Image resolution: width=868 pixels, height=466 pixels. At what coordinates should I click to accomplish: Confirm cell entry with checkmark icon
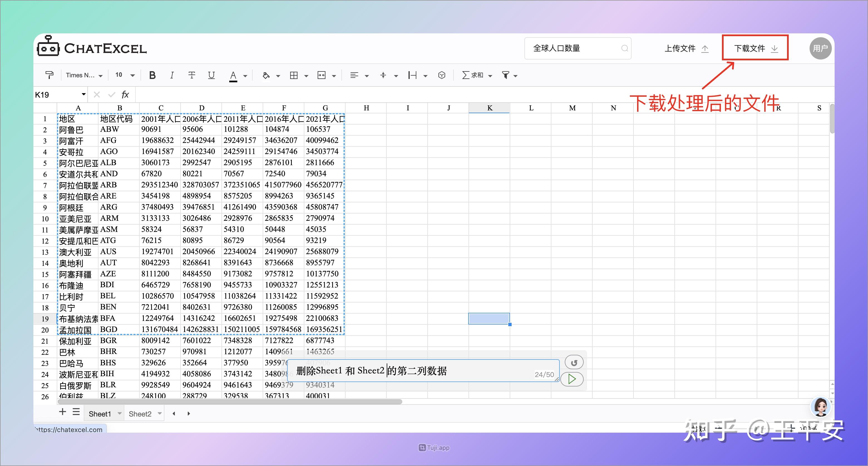(111, 95)
